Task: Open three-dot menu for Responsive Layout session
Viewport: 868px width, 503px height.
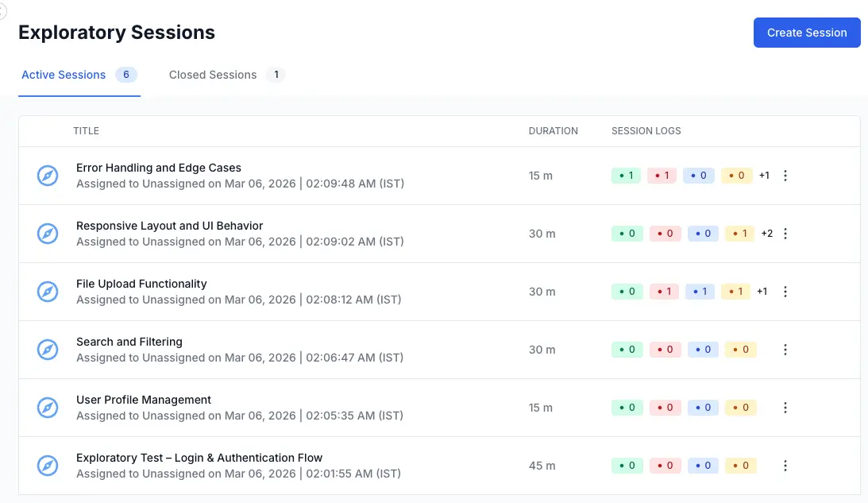Action: 785,234
